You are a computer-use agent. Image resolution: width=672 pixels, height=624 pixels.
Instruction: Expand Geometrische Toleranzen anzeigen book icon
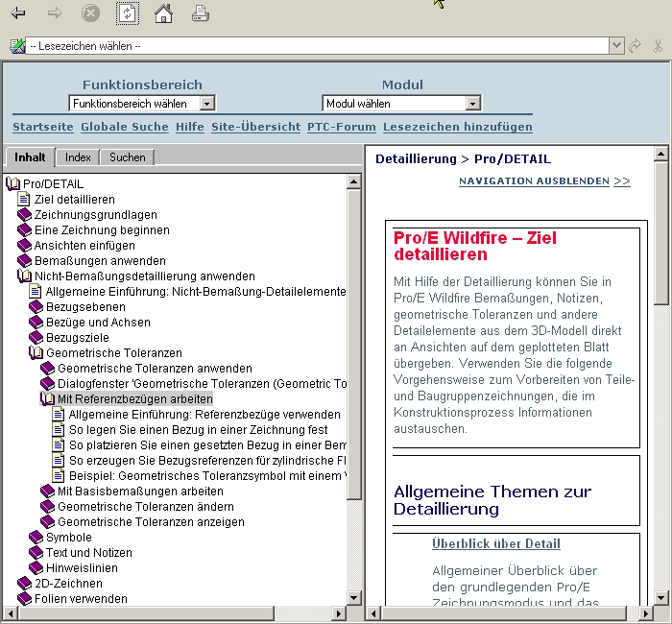[48, 522]
